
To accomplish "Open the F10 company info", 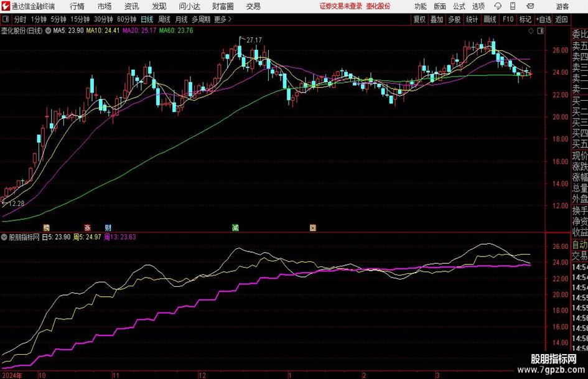I will pyautogui.click(x=508, y=19).
